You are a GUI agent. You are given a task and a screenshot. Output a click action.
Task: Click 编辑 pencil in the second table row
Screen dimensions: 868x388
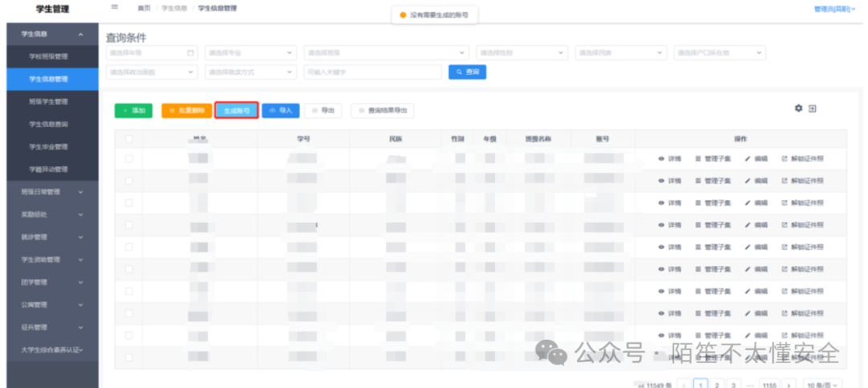(x=756, y=181)
